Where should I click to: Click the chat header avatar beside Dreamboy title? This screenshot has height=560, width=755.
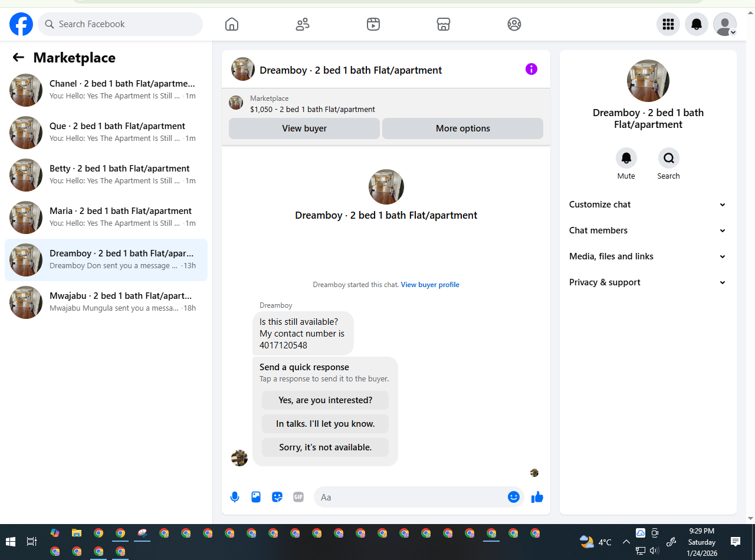243,69
